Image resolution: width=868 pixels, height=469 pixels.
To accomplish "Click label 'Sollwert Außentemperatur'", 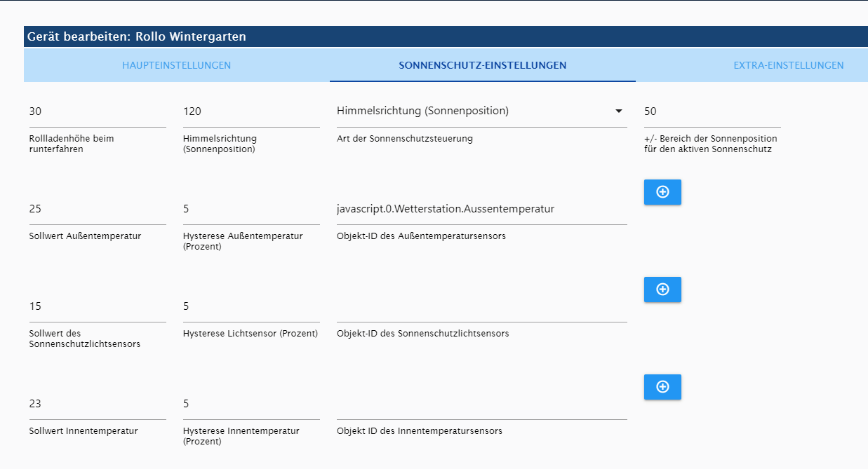I will pos(85,236).
